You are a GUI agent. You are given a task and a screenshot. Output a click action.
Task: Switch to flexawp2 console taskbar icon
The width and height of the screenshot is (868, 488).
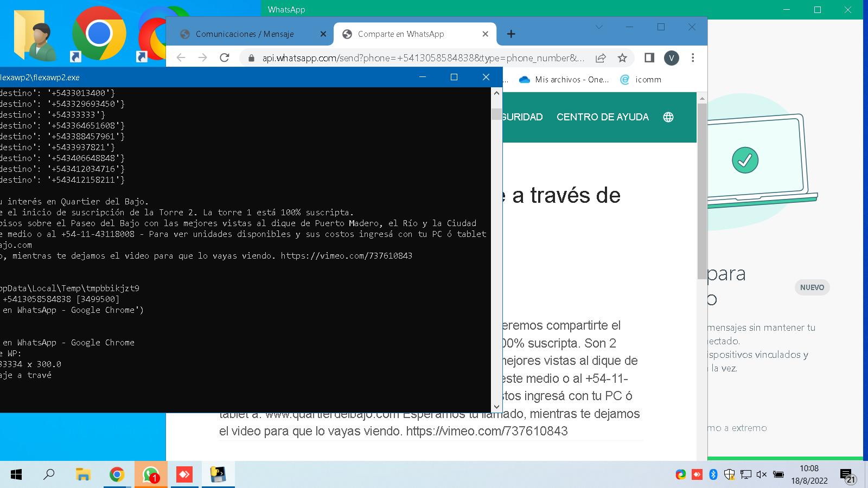click(218, 475)
